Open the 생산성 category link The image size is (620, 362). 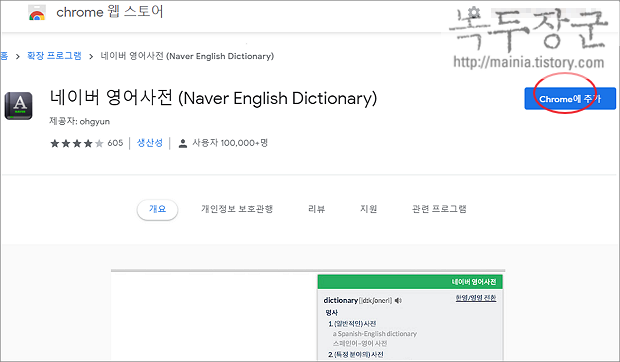click(x=149, y=143)
